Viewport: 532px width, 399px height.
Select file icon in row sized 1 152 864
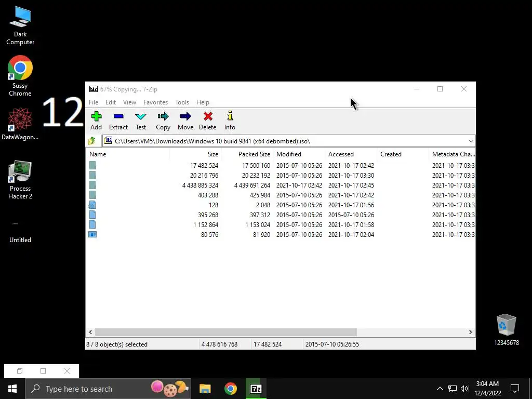coord(92,224)
